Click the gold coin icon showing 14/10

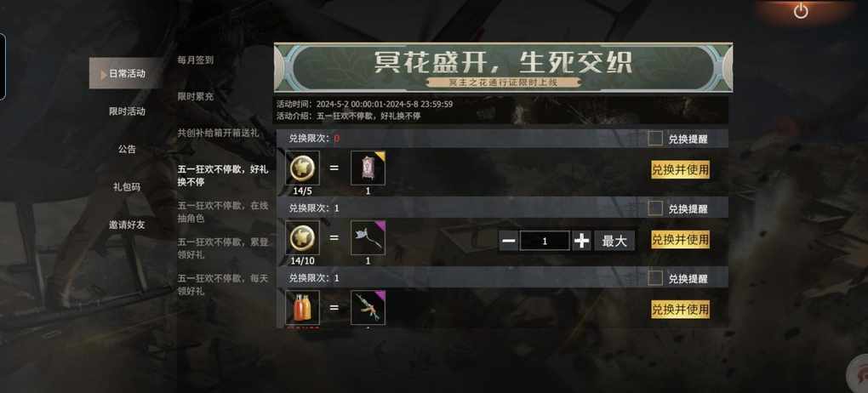(303, 237)
